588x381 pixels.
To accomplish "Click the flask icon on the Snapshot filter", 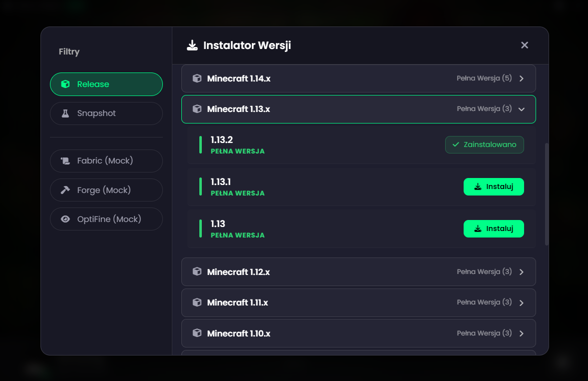I will [x=65, y=113].
